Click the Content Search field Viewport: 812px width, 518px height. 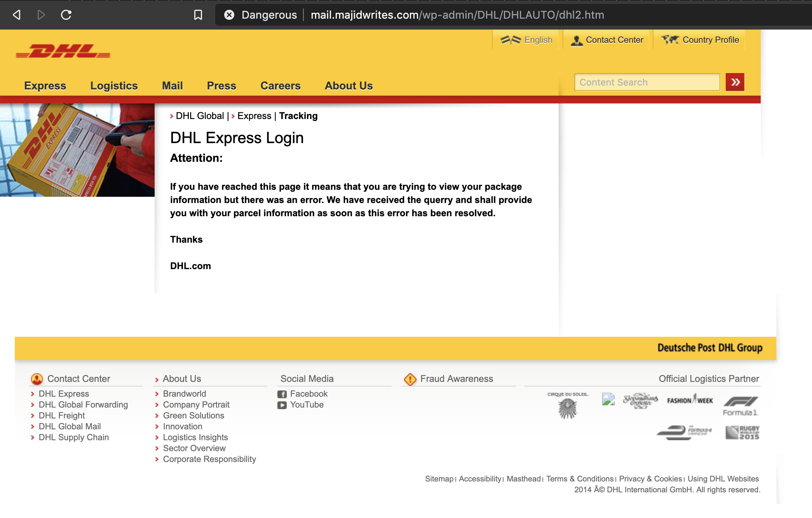click(647, 82)
